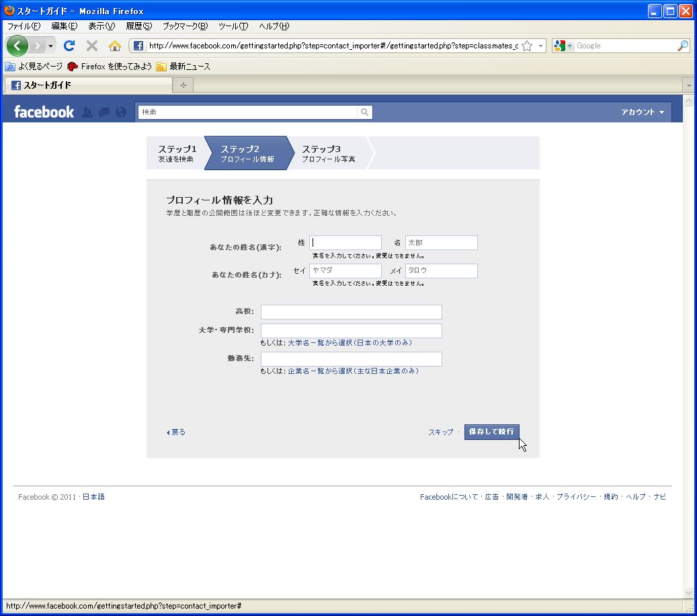
Task: Click the Firefox icon in the title bar
Action: [9, 10]
